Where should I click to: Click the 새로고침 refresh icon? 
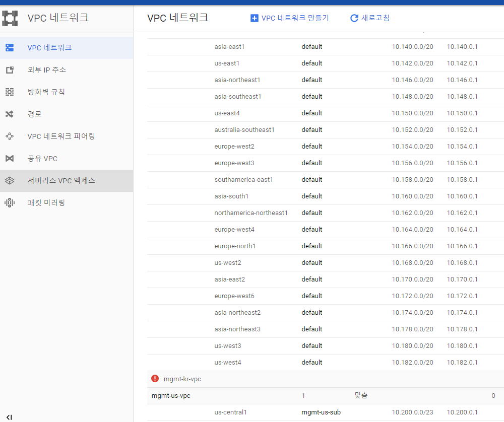click(x=353, y=18)
